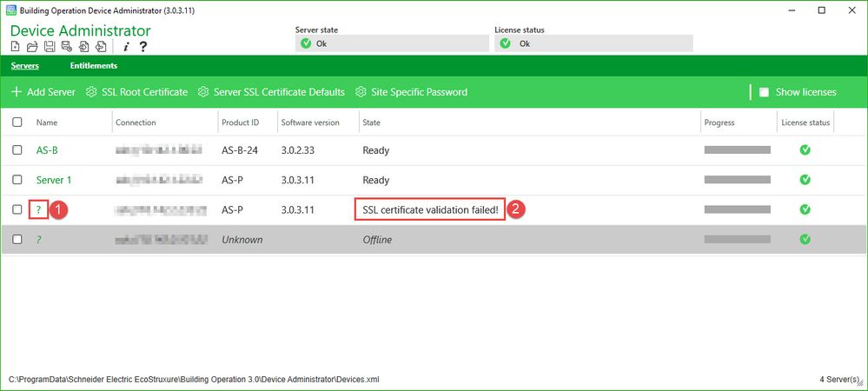Open the Server 1 name link
The width and height of the screenshot is (868, 391).
tap(54, 180)
